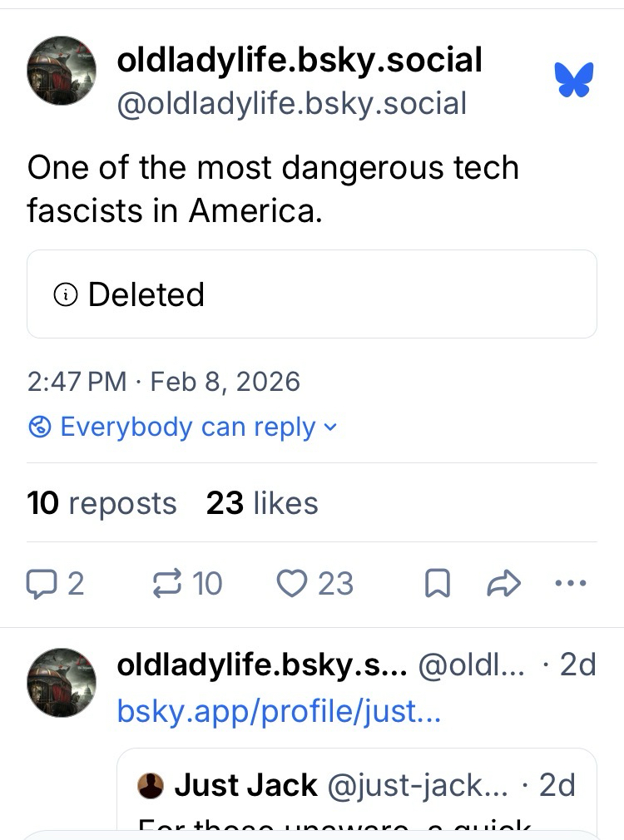Open the oldladylife avatar in reply
The width and height of the screenshot is (624, 840).
tap(62, 682)
